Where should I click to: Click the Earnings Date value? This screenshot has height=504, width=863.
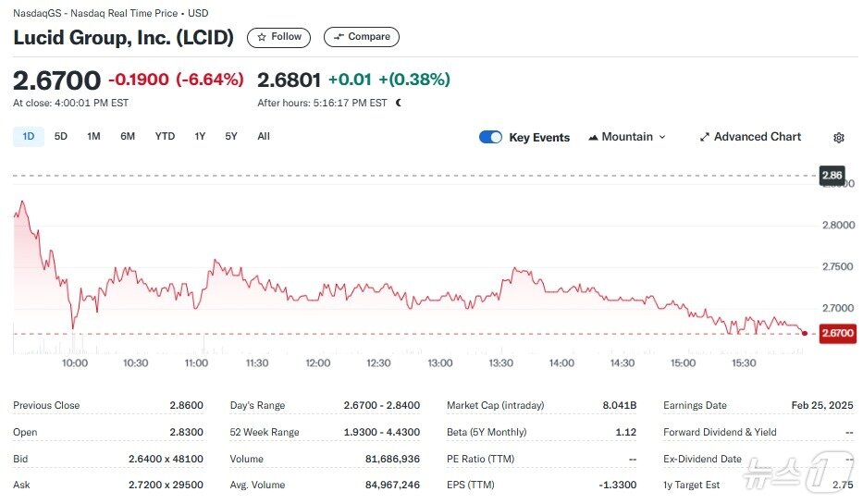(x=822, y=405)
